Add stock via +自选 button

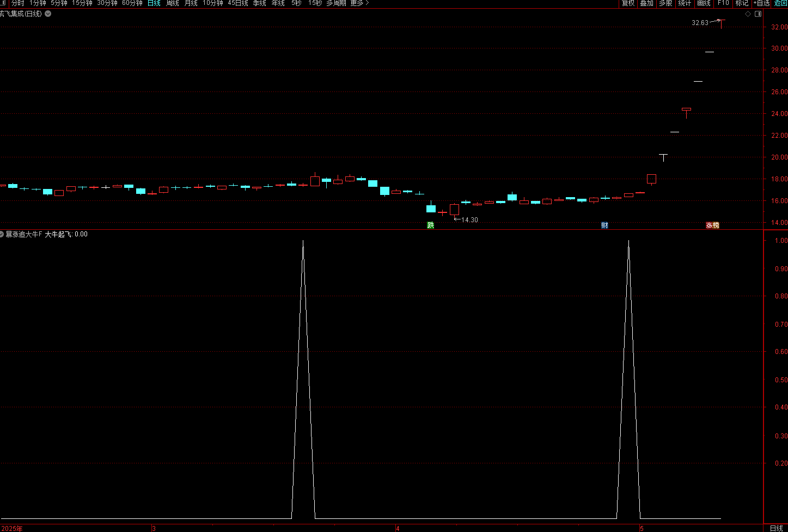click(761, 3)
